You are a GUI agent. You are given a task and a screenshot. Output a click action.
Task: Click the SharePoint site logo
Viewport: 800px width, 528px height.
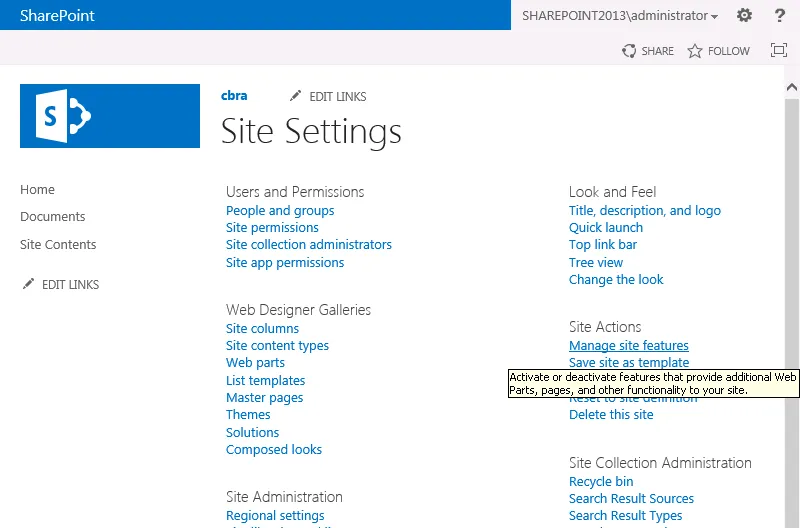pos(110,116)
